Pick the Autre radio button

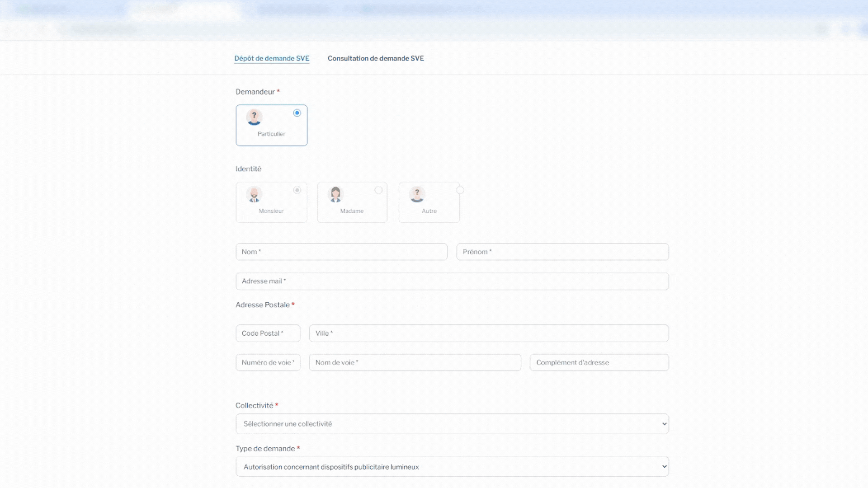point(460,190)
